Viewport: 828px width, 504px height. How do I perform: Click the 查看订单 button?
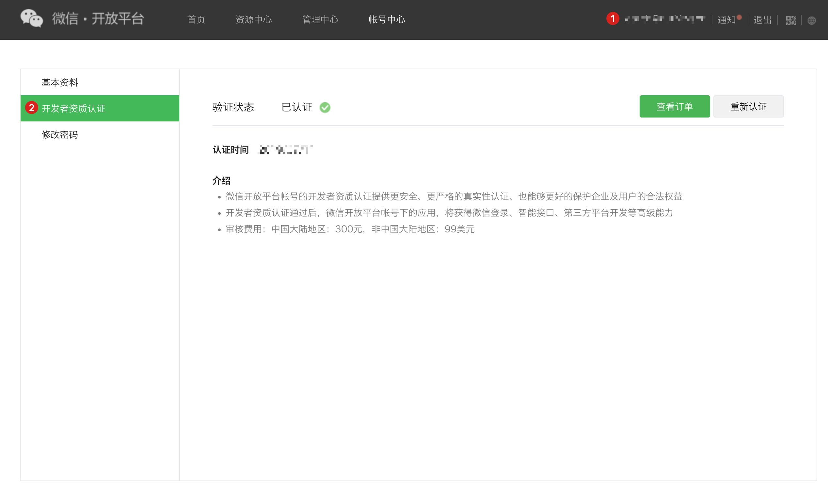674,106
